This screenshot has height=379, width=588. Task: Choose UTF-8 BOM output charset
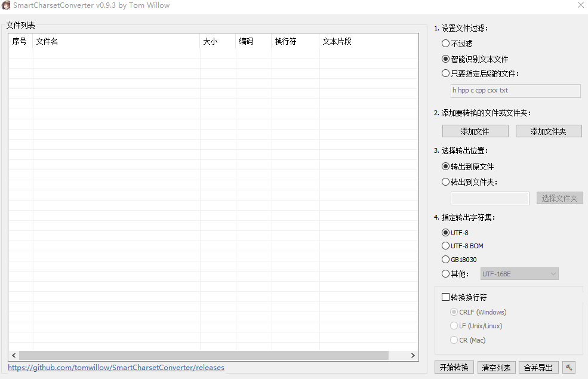[x=463, y=246]
